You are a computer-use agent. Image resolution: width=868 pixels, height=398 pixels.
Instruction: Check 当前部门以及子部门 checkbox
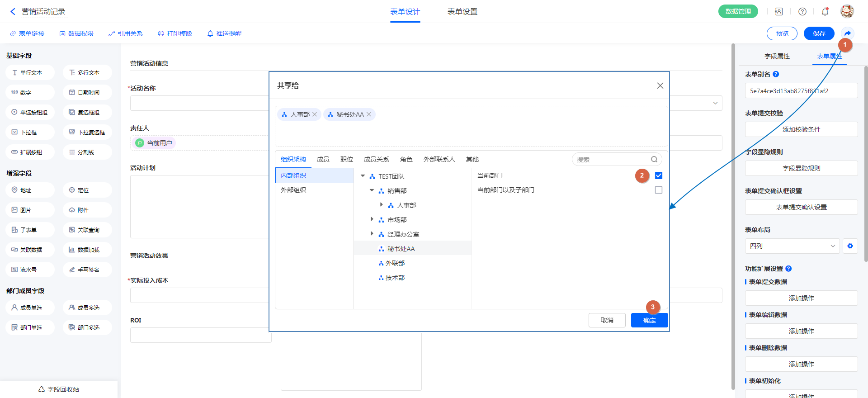(659, 190)
